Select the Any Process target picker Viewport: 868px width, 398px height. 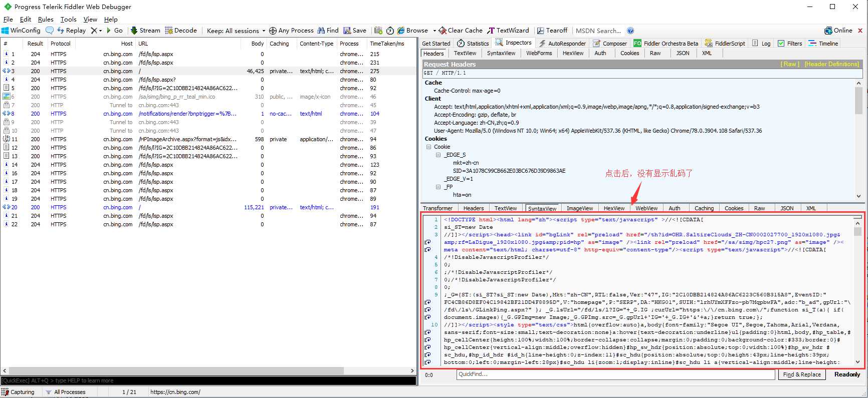291,31
